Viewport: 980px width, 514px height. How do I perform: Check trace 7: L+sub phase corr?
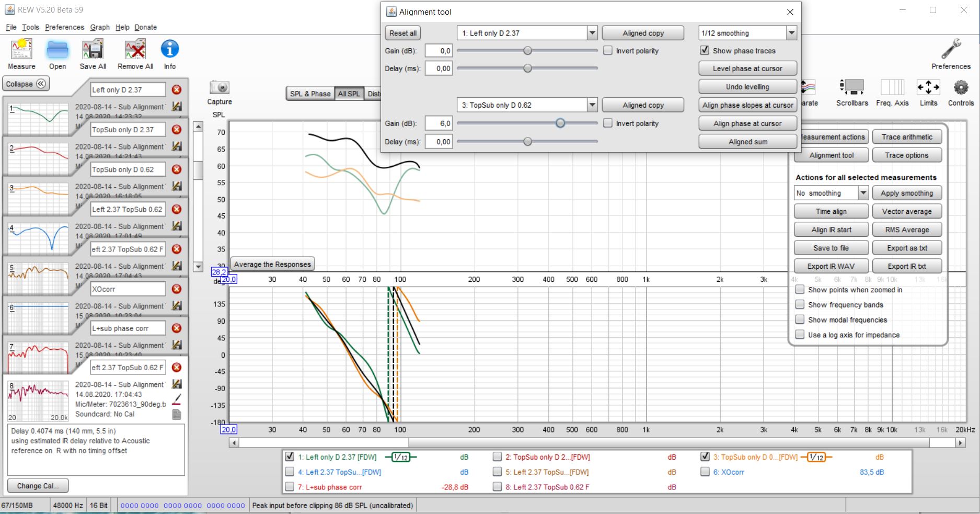pyautogui.click(x=290, y=487)
